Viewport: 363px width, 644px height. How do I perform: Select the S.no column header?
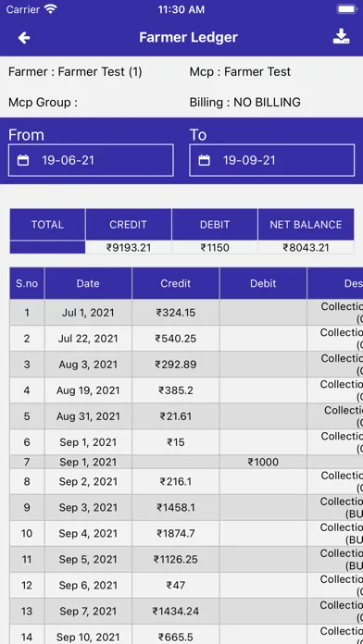click(x=27, y=283)
